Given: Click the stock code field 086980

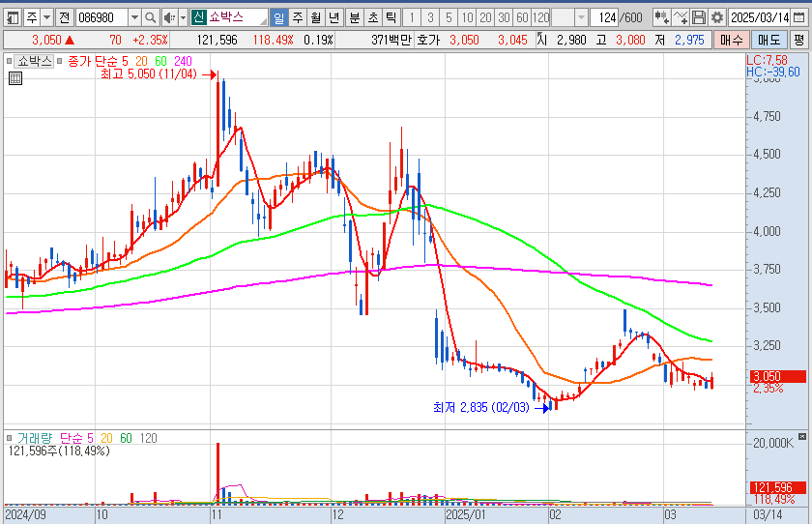Looking at the screenshot, I should click(101, 18).
